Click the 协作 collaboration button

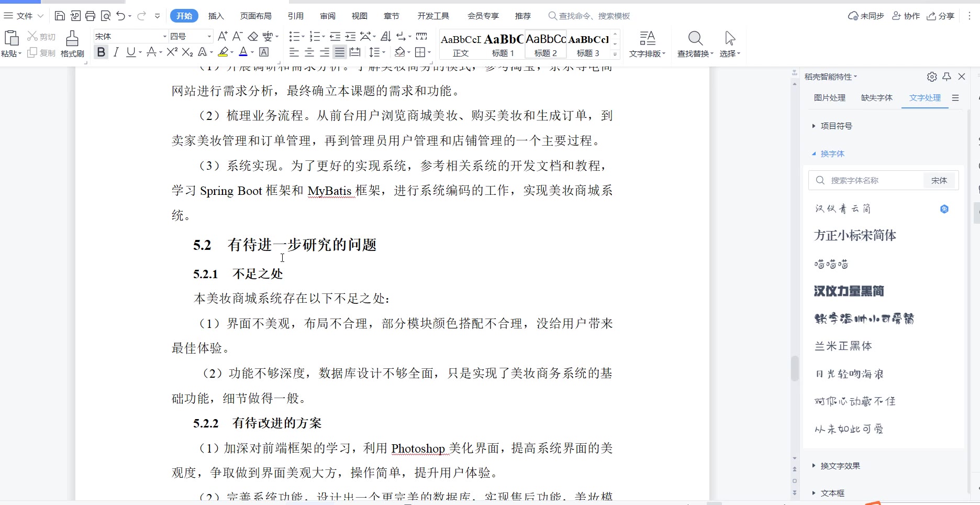pos(906,16)
